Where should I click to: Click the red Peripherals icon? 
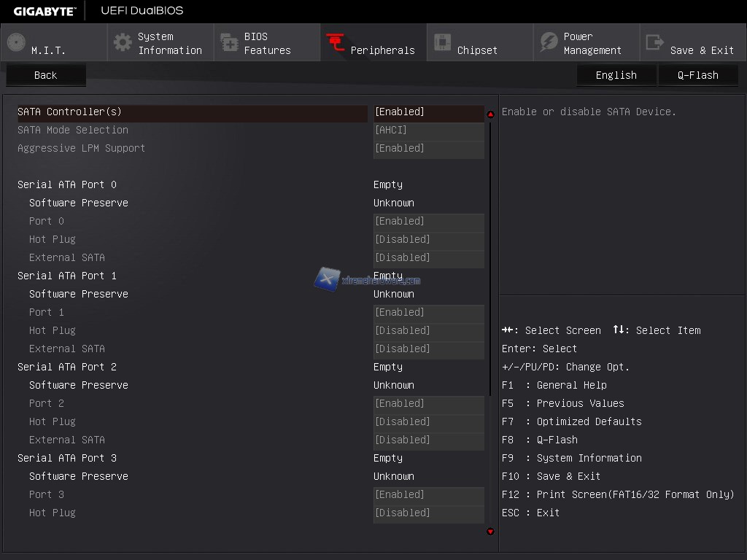point(336,42)
